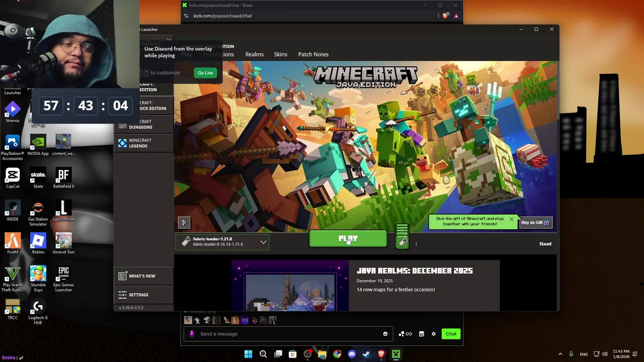
Task: Open Brave browser from the taskbar
Action: 381,354
